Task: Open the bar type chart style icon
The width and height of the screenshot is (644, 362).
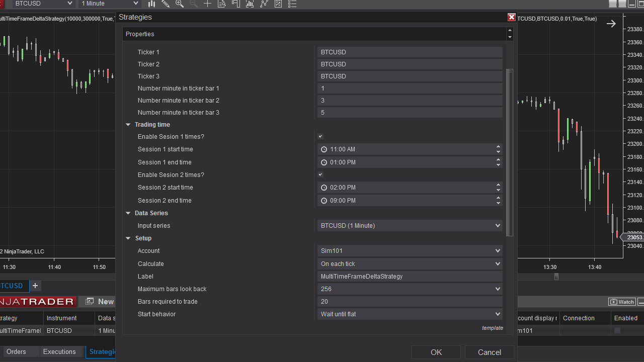Action: pos(151,4)
